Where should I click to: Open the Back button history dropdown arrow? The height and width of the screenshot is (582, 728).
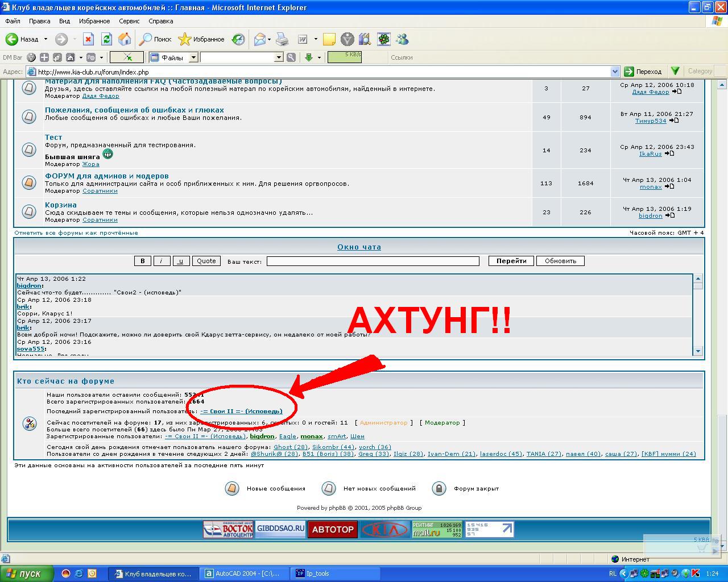[x=45, y=39]
